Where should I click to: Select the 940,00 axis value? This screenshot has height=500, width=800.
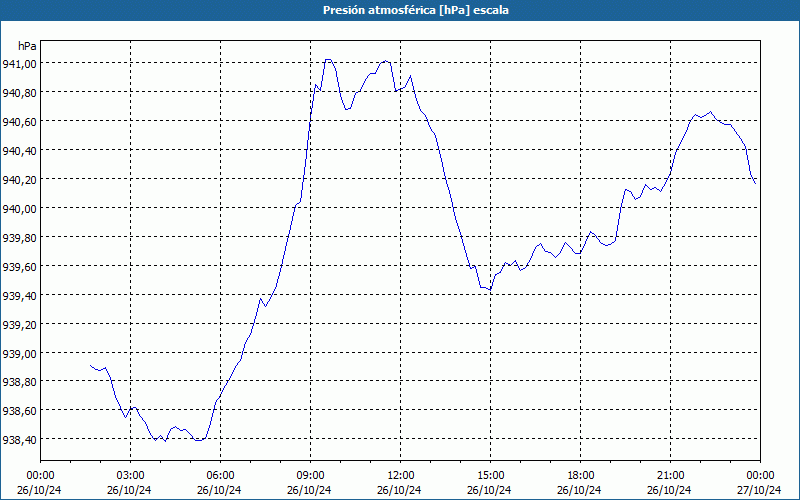(19, 208)
